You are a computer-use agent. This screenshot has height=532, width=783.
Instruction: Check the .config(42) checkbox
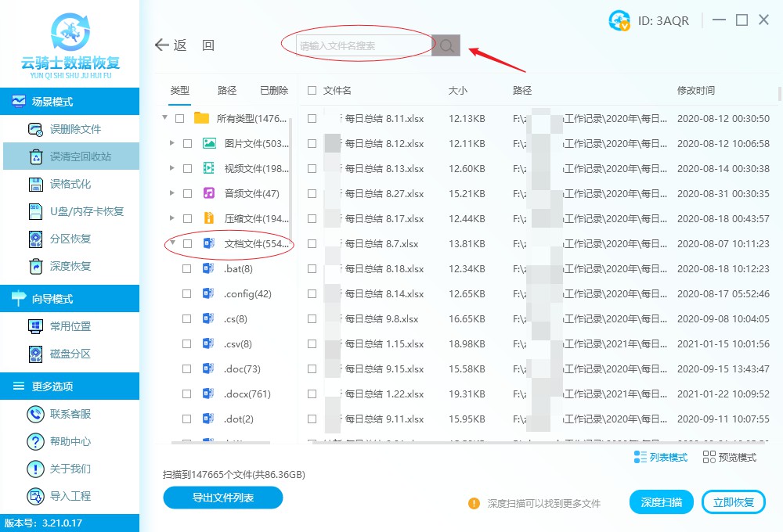point(187,293)
